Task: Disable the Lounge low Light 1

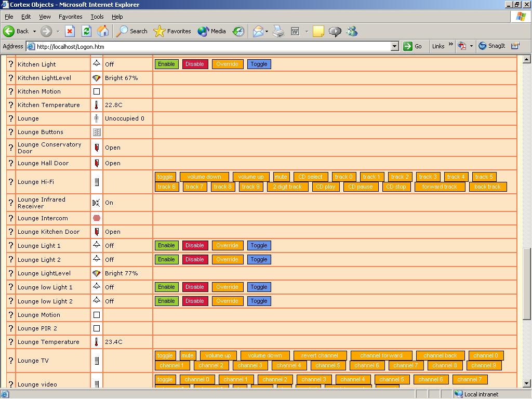Action: [194, 287]
